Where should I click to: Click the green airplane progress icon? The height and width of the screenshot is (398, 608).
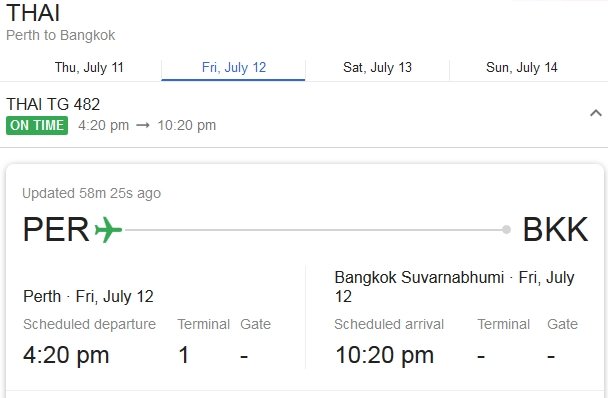(108, 230)
